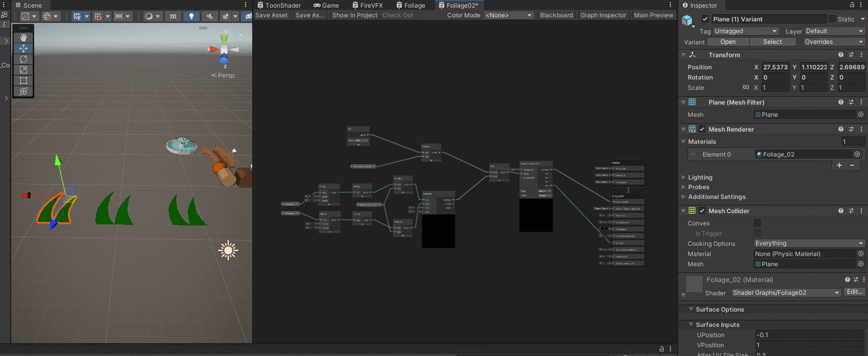The height and width of the screenshot is (356, 868).
Task: Select the combined Transform tool
Action: click(x=23, y=91)
